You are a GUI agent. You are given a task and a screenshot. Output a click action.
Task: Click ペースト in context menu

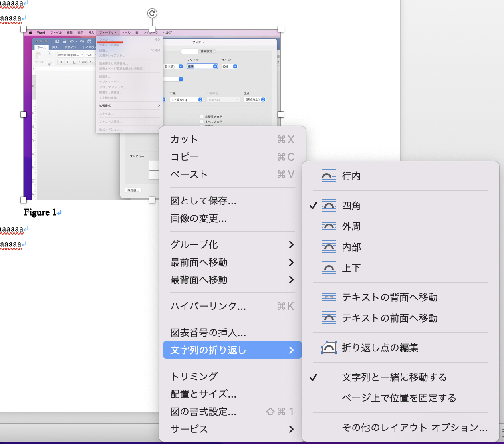(x=232, y=174)
